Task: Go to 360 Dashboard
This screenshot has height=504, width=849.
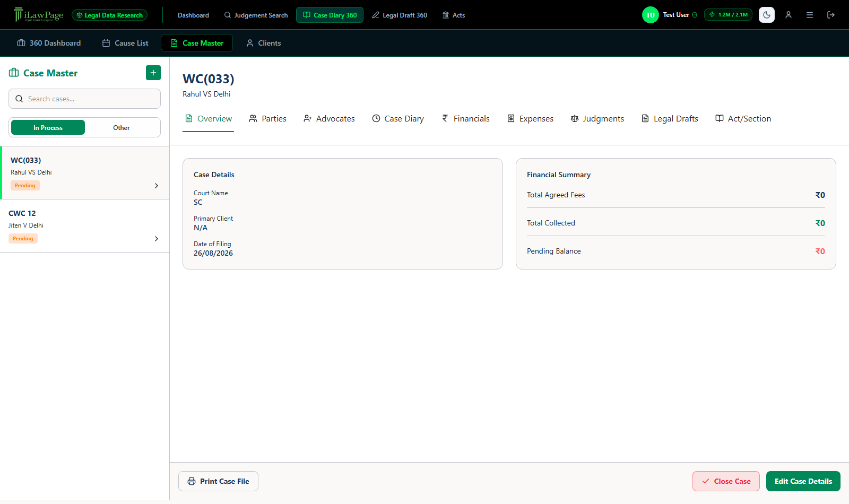Action: pyautogui.click(x=49, y=43)
